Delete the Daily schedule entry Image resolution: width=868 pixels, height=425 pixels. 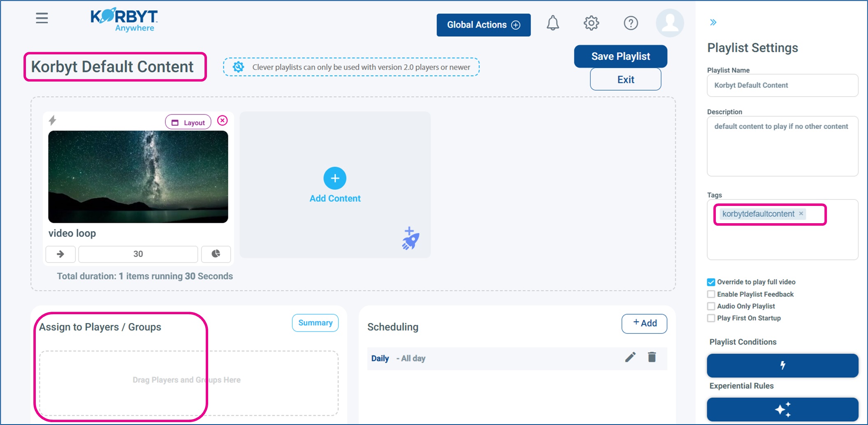(x=652, y=357)
